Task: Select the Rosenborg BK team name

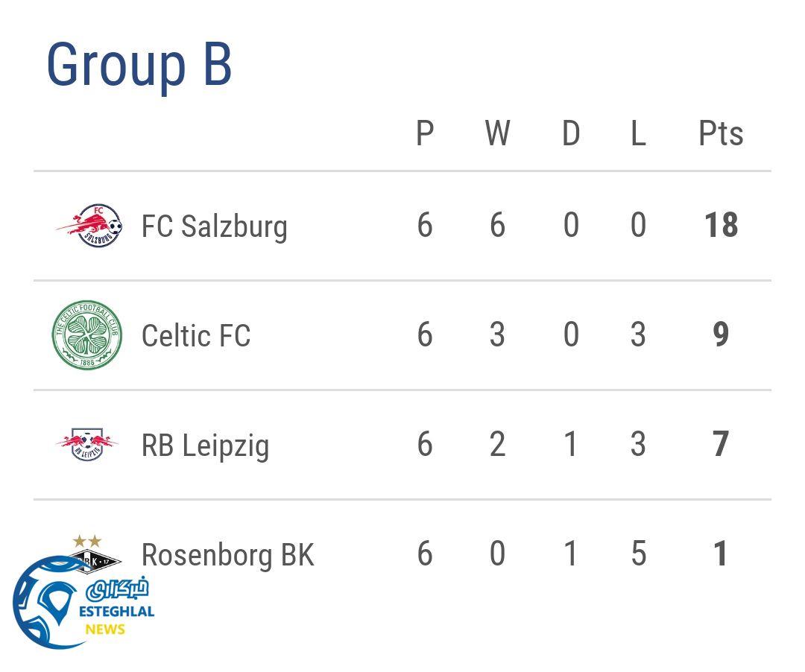Action: pyautogui.click(x=228, y=555)
